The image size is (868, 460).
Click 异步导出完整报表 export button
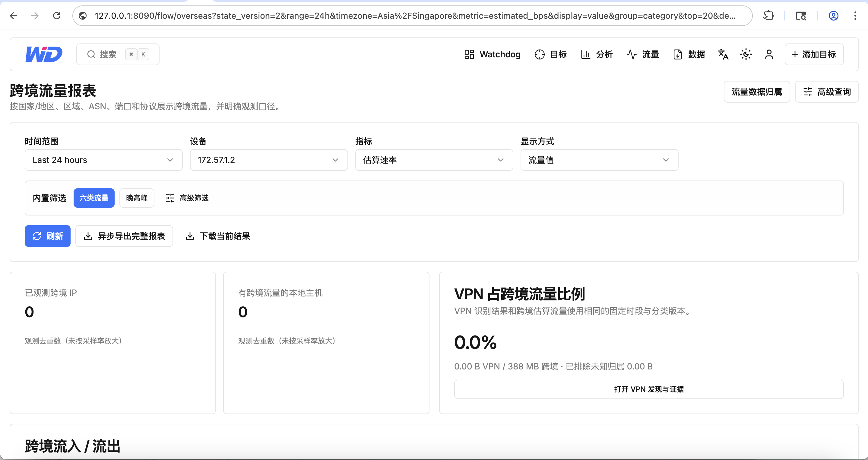pos(124,236)
